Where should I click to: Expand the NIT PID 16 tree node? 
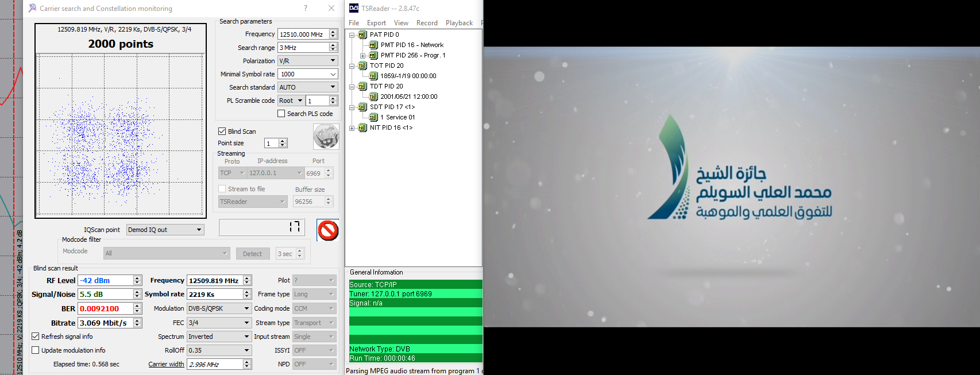(352, 128)
